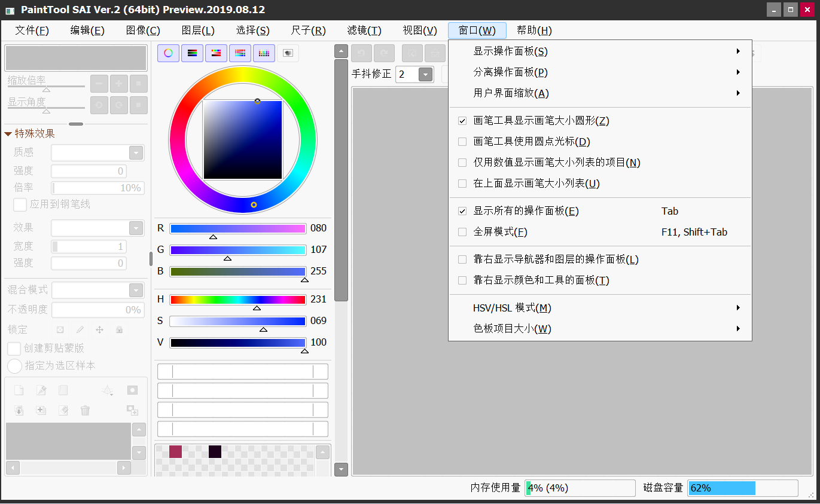Toggle the scratchpad panel icon
This screenshot has width=820, height=504.
288,53
